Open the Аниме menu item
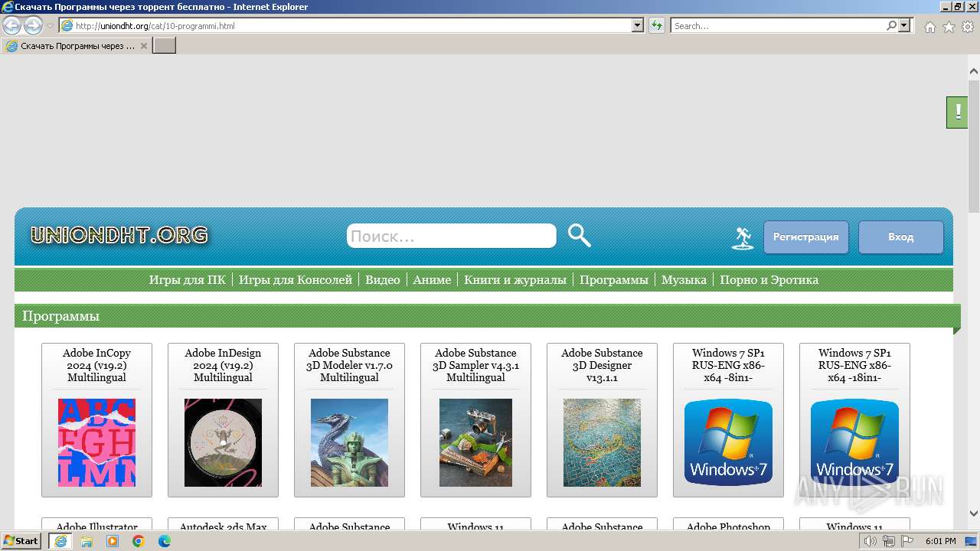Image resolution: width=980 pixels, height=551 pixels. [x=432, y=280]
